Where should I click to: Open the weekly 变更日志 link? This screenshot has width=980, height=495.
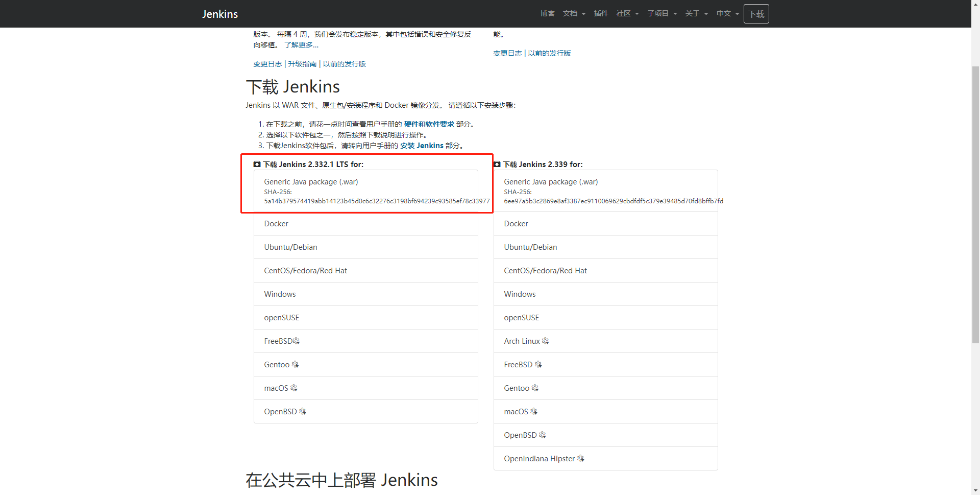507,53
